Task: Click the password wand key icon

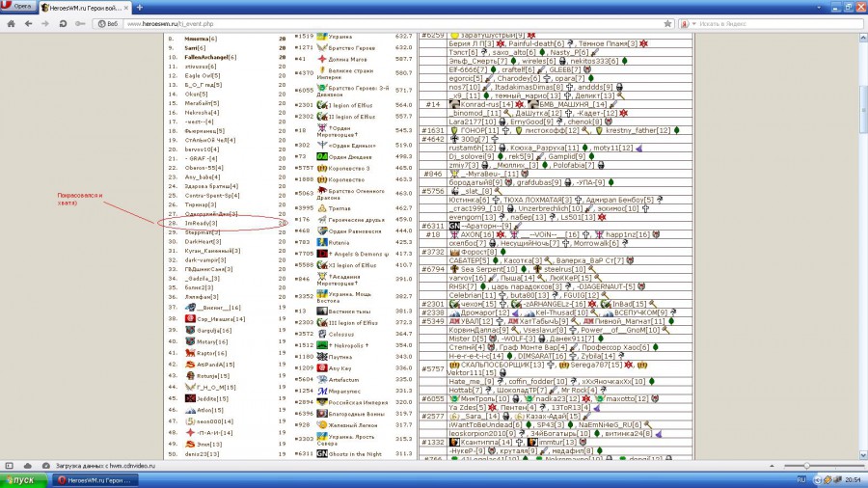Action: pos(80,24)
